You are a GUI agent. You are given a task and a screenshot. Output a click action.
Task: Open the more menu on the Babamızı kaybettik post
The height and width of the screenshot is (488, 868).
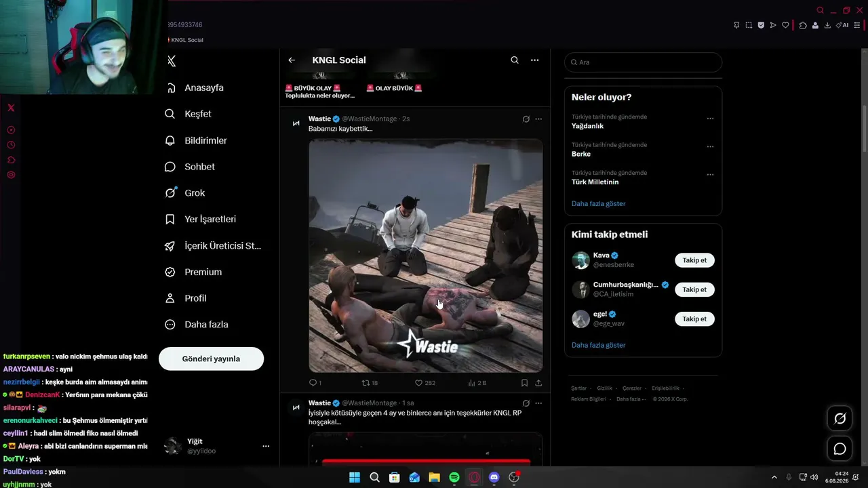[x=538, y=119]
